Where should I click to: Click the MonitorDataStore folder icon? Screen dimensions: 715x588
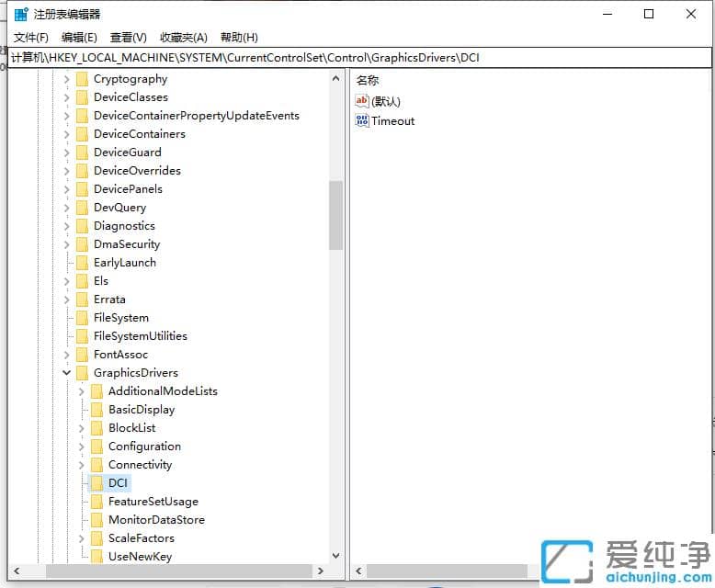pyautogui.click(x=96, y=520)
